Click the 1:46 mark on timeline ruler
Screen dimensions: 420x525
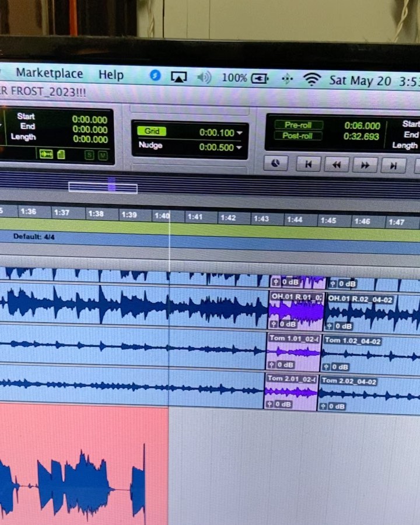(362, 221)
